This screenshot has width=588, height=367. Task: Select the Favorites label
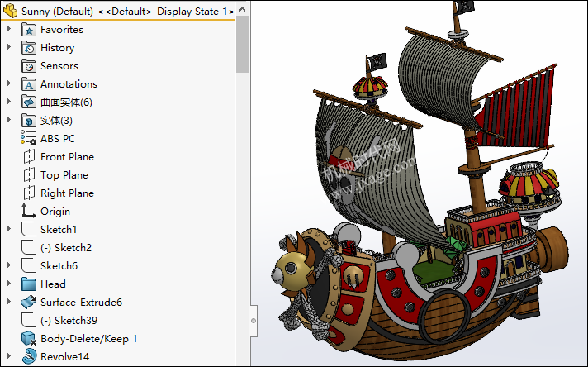(62, 30)
